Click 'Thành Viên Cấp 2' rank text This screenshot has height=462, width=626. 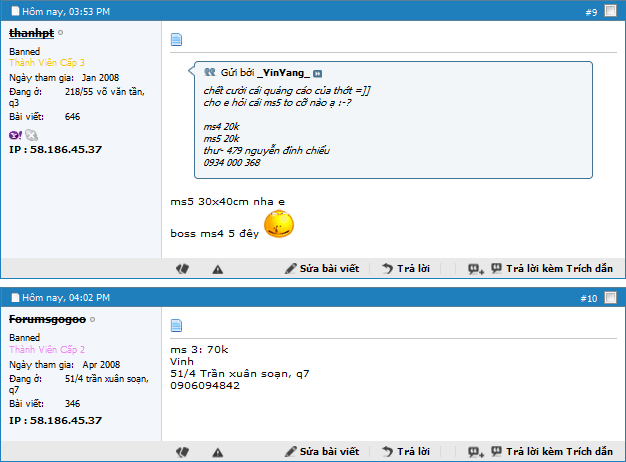(x=47, y=350)
